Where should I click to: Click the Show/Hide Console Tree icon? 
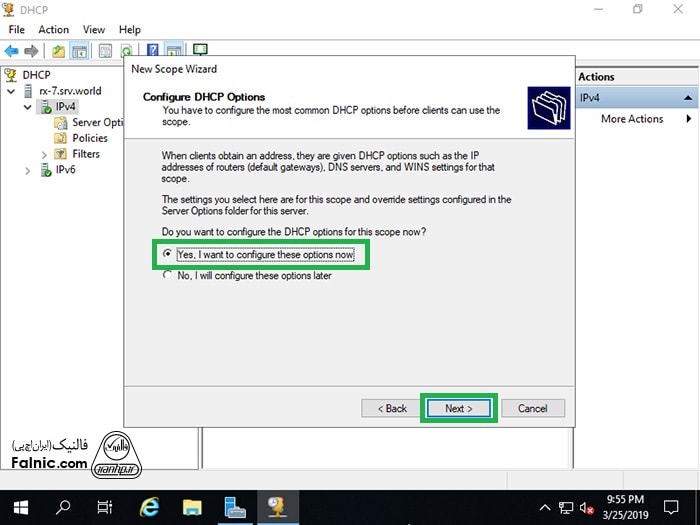click(x=79, y=50)
